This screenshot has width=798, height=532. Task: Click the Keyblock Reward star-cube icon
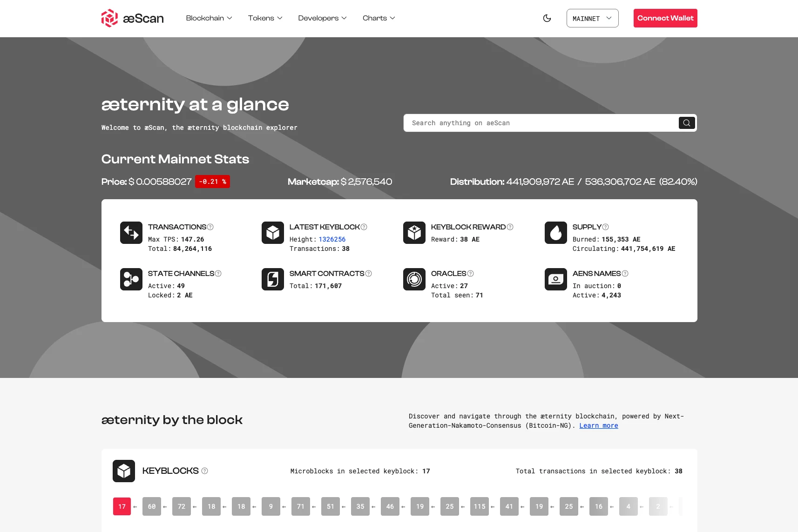coord(414,233)
